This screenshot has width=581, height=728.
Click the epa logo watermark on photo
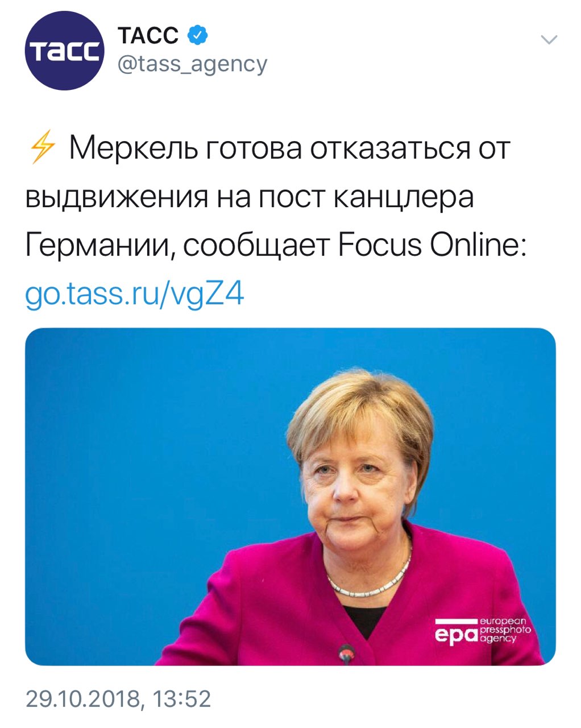[455, 634]
